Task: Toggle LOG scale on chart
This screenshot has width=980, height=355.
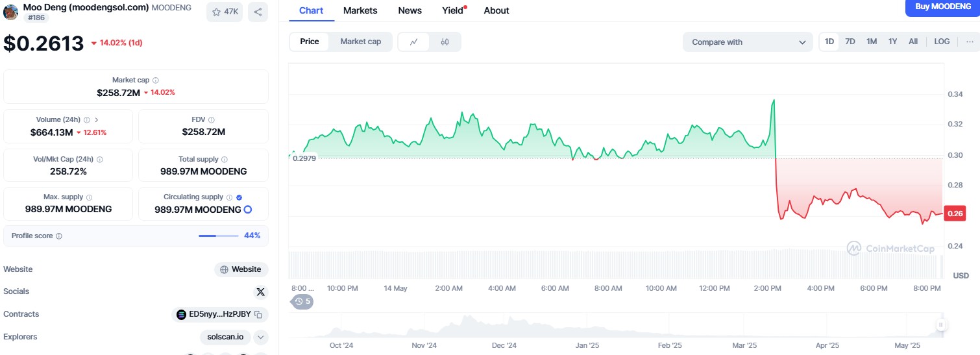Action: [x=942, y=42]
